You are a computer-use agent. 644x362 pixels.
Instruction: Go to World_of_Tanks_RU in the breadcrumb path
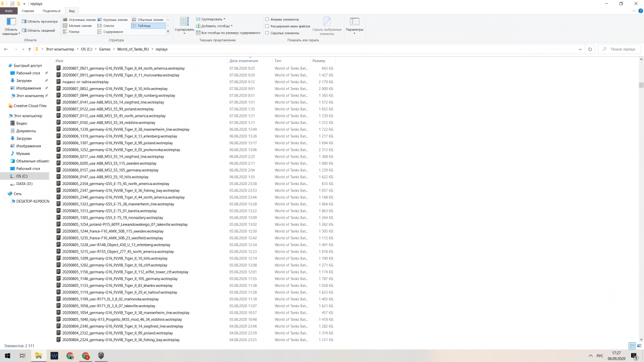[134, 49]
